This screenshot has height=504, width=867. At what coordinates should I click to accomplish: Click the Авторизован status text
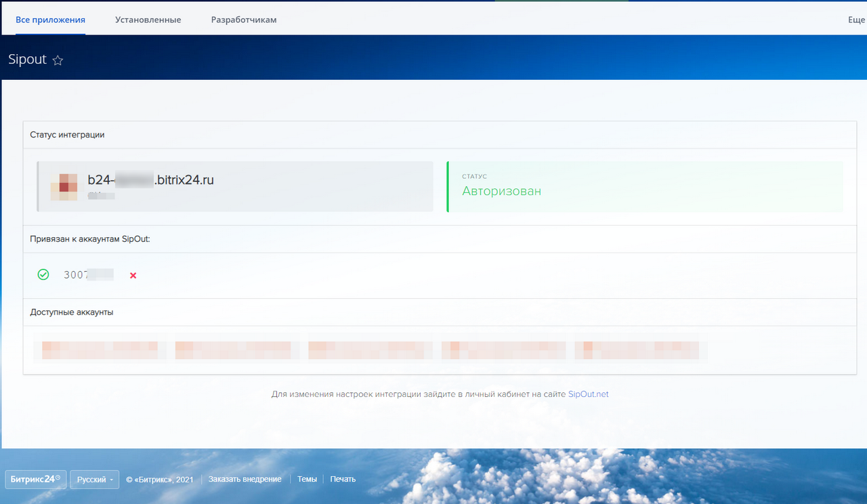pyautogui.click(x=502, y=191)
